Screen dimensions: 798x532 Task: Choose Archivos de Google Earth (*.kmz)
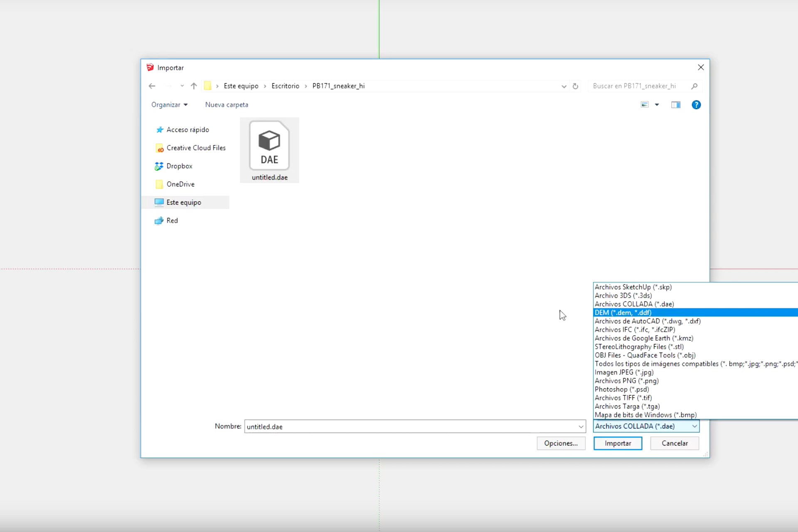[x=696, y=338]
